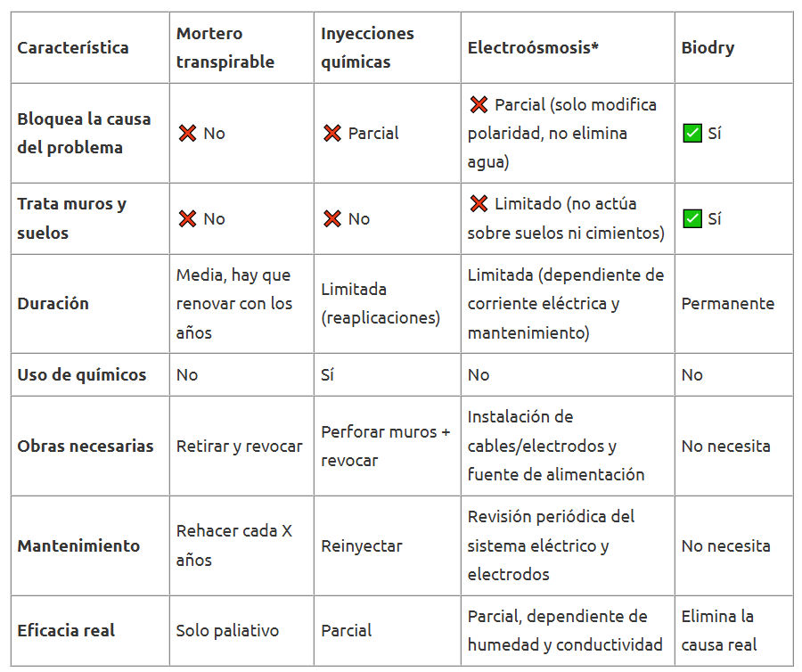Select the Electroósmosis* column header
Screen dimensions: 802x672
pos(533,48)
